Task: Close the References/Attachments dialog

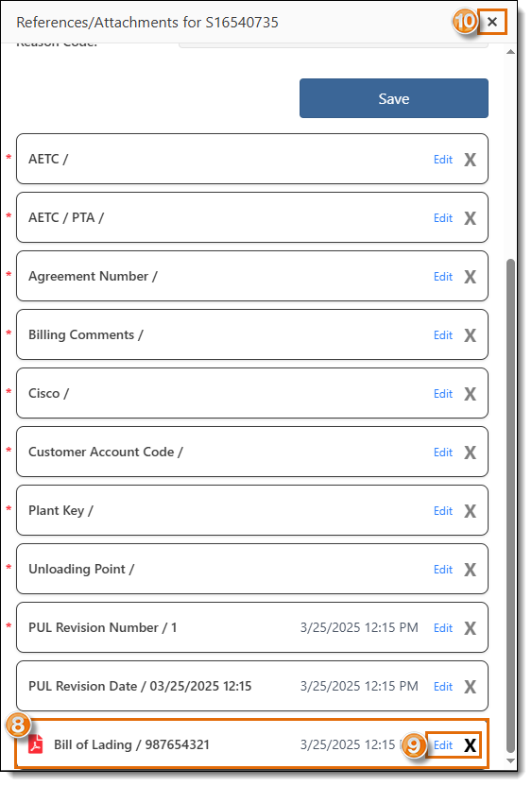Action: 492,22
